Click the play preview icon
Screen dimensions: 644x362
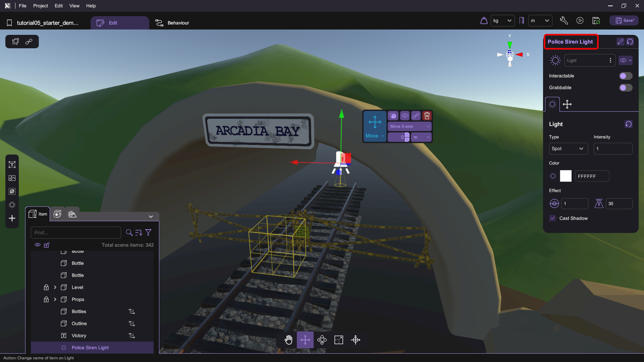click(580, 21)
